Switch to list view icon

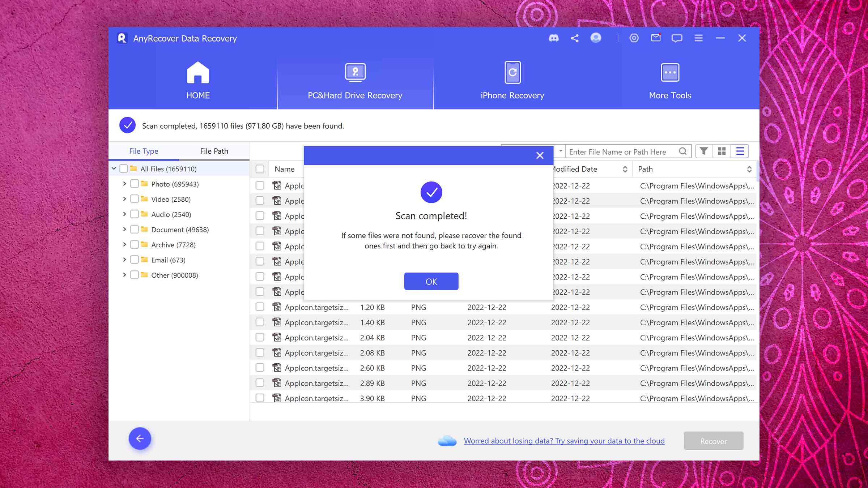740,151
